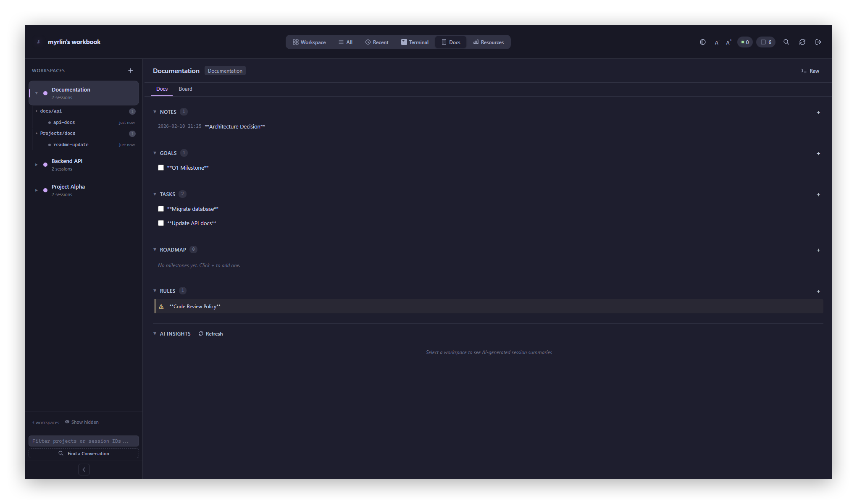857x504 pixels.
Task: Open the Terminal view
Action: pos(415,42)
